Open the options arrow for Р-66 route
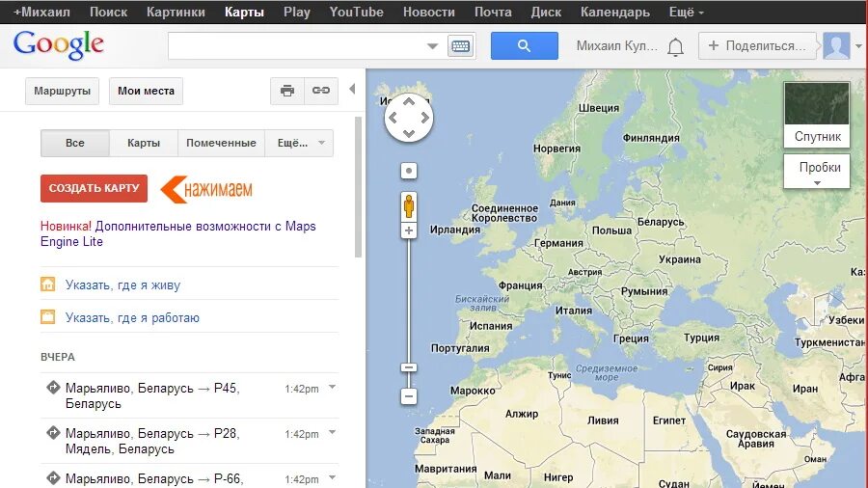 coord(332,477)
